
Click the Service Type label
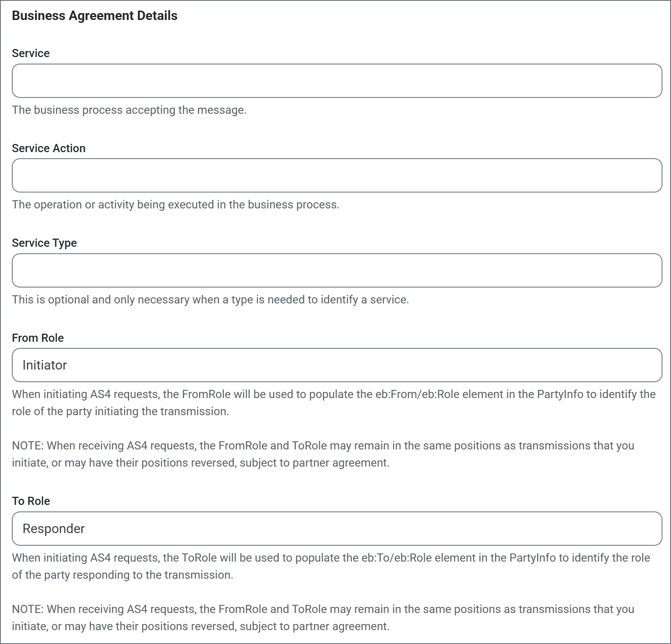[x=44, y=243]
